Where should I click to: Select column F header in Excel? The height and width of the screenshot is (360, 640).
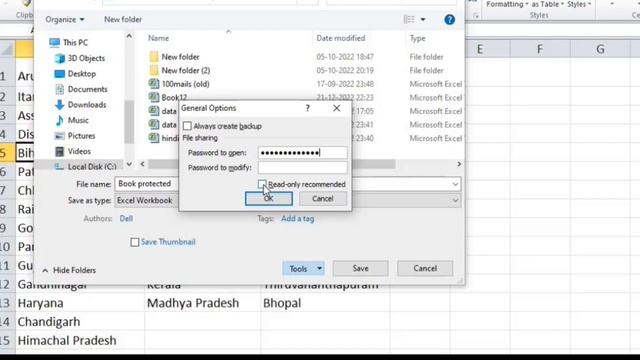(x=540, y=49)
